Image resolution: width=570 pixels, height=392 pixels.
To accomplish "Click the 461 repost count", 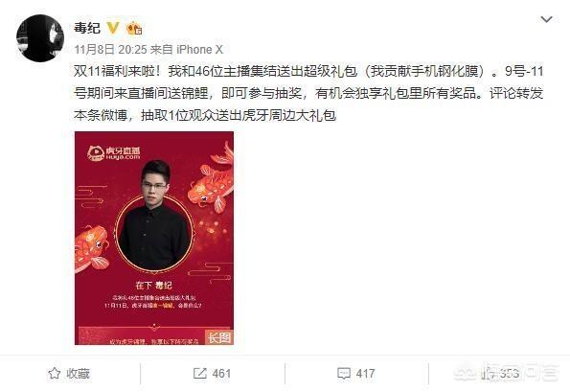I will tap(221, 374).
